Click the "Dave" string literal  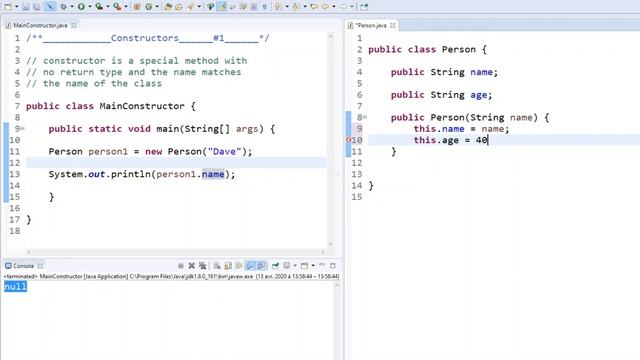click(224, 151)
